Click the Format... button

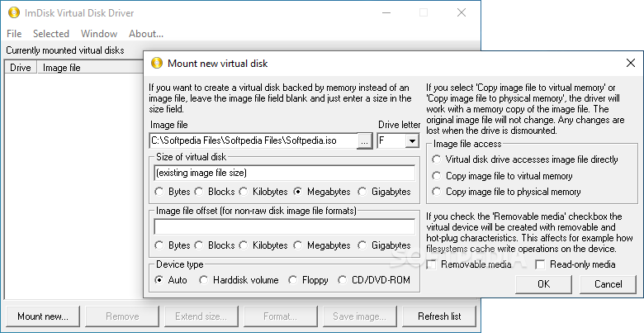coord(280,316)
